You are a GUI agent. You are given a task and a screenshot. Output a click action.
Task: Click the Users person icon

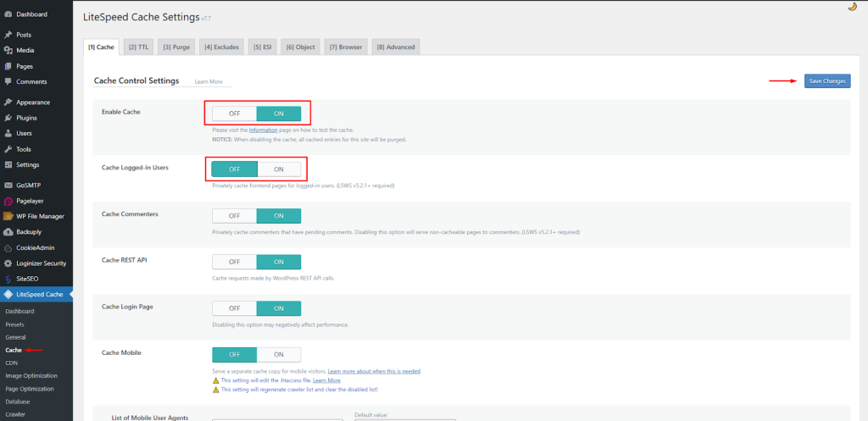[x=8, y=133]
